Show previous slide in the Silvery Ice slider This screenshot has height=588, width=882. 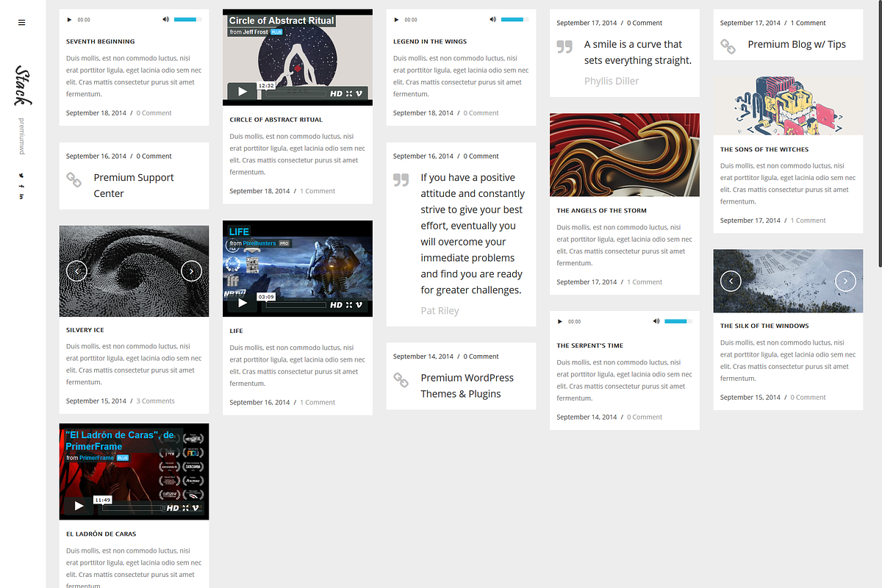click(76, 271)
